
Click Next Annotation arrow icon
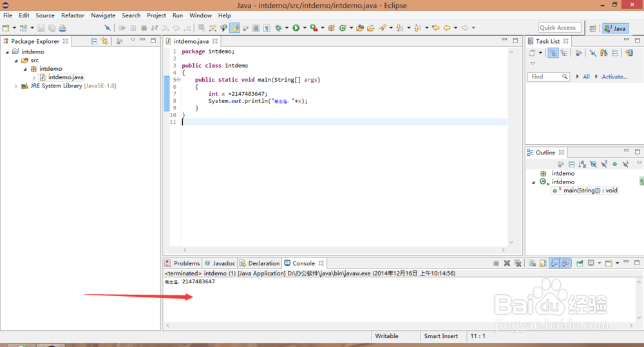pyautogui.click(x=400, y=28)
